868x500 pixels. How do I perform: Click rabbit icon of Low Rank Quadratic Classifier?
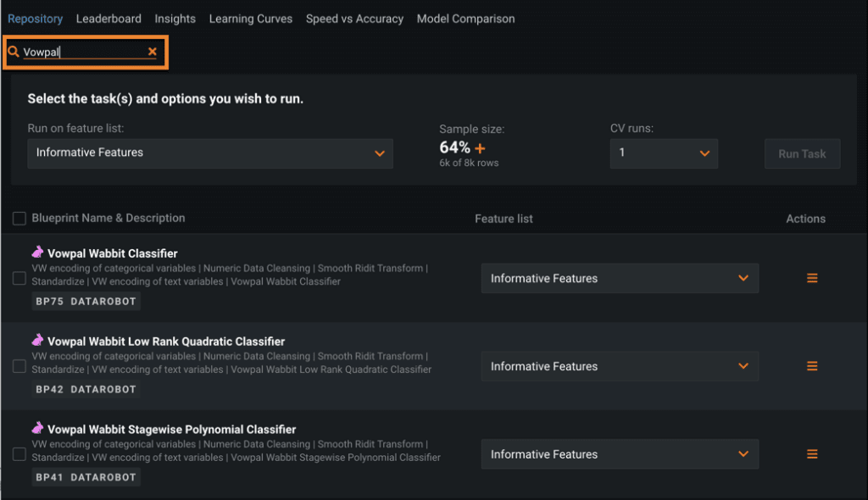[x=37, y=341]
